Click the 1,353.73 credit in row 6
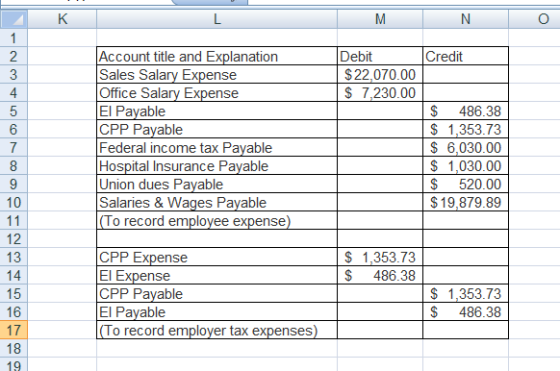The width and height of the screenshot is (560, 371). (x=465, y=129)
